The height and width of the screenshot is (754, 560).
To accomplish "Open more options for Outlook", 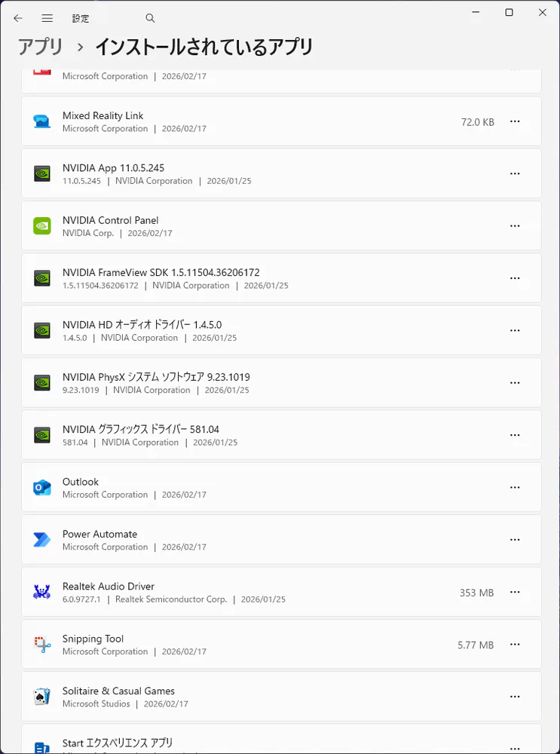I will point(515,488).
